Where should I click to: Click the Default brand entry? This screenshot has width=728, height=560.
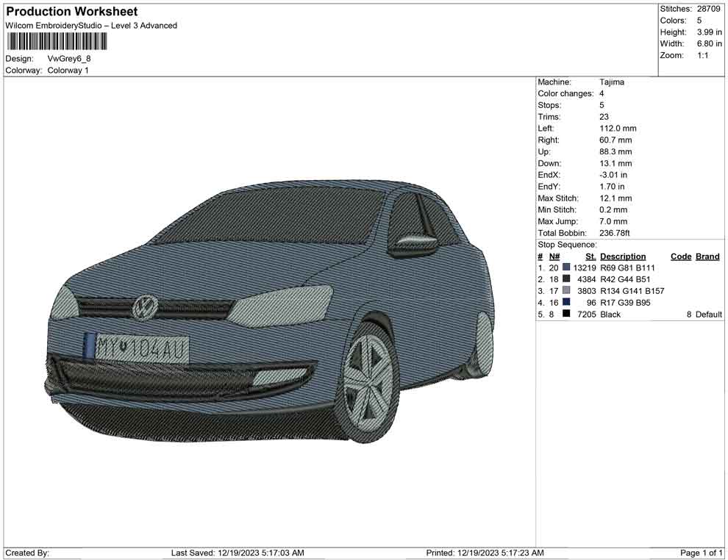[x=708, y=314]
